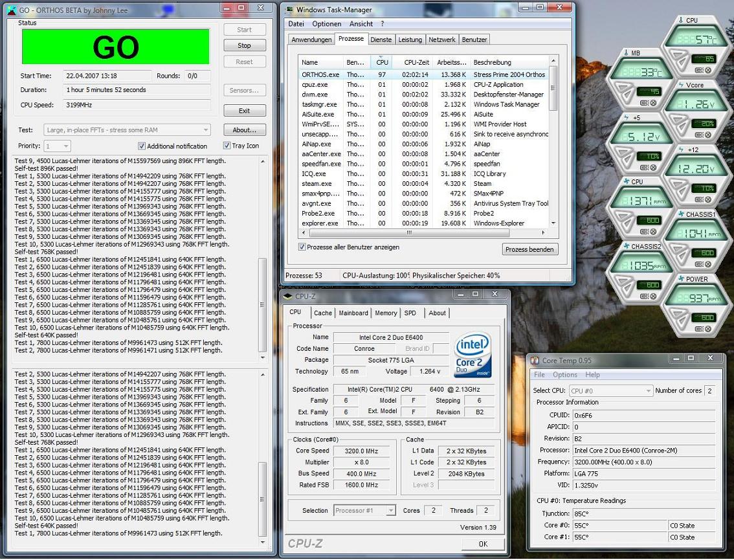Click the Task-Manager process list horizontal scrollbar
The width and height of the screenshot is (734, 560).
[x=423, y=232]
